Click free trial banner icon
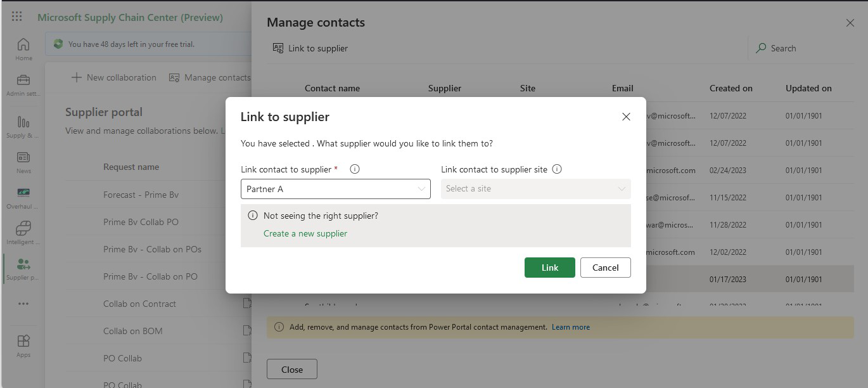The image size is (868, 388). (x=58, y=44)
